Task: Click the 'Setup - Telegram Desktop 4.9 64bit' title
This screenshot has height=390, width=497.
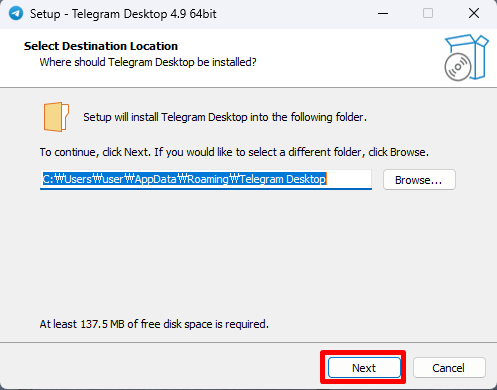Action: coord(123,14)
